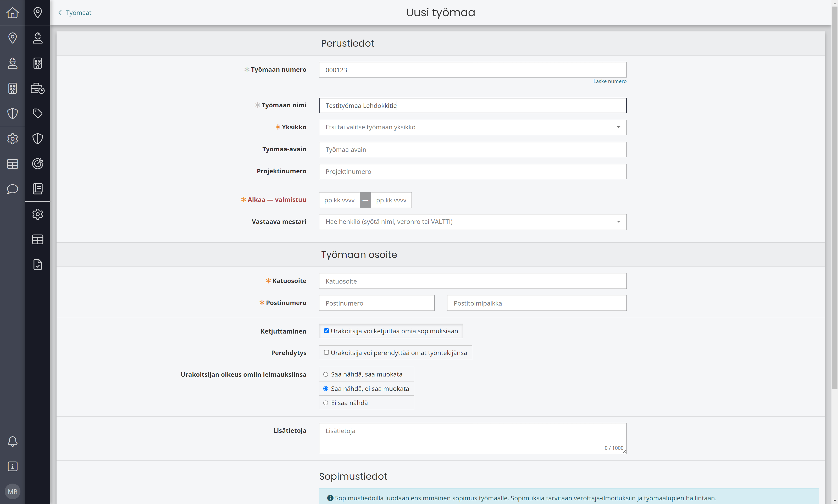Click worker icon in the dark-blue outer rail
This screenshot has width=838, height=504.
pos(13,63)
